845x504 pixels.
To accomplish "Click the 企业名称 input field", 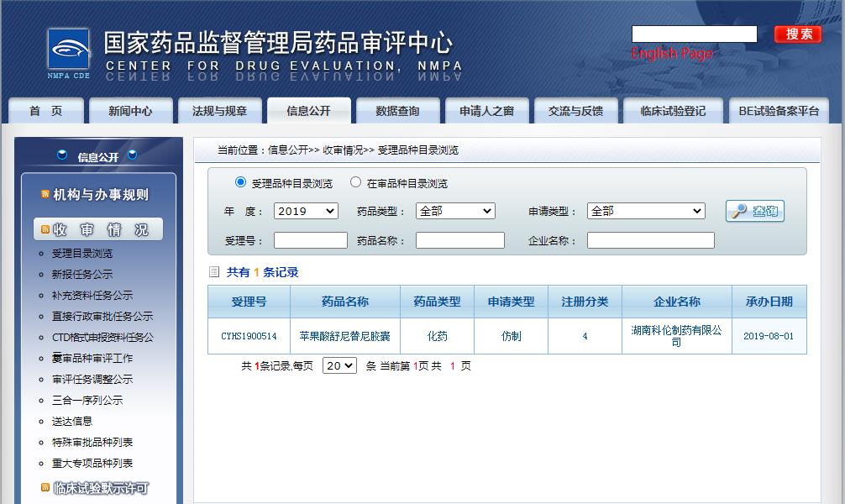I will pos(650,240).
